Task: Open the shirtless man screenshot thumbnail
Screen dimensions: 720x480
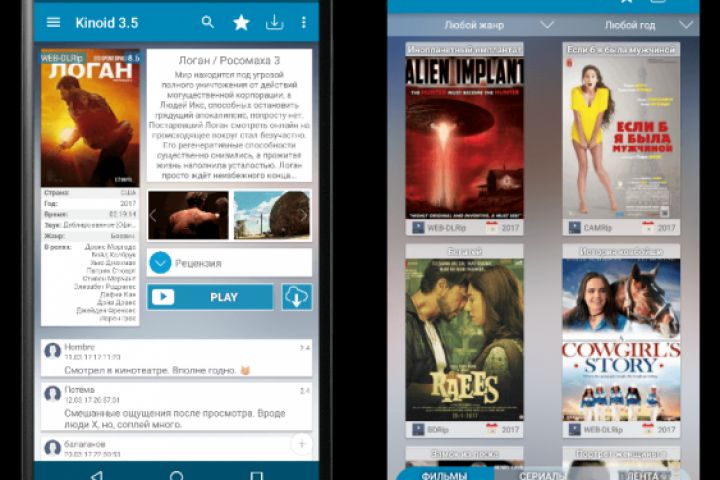Action: [188, 215]
